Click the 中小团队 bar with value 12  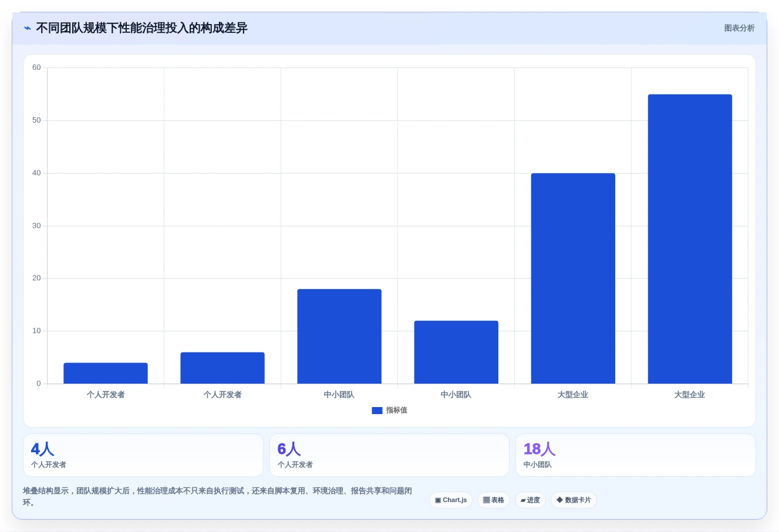tap(456, 352)
